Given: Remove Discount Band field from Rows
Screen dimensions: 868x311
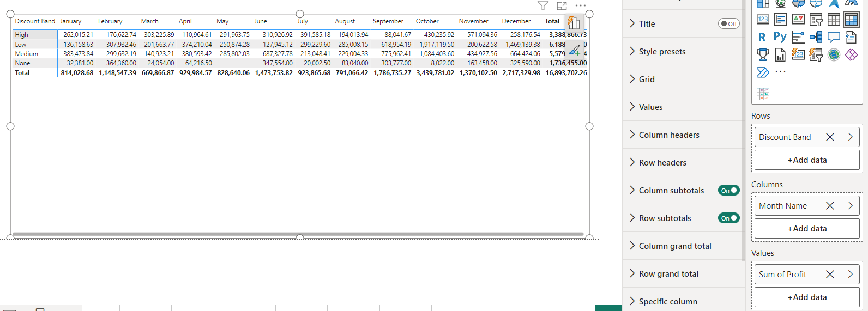Looking at the screenshot, I should pyautogui.click(x=830, y=137).
